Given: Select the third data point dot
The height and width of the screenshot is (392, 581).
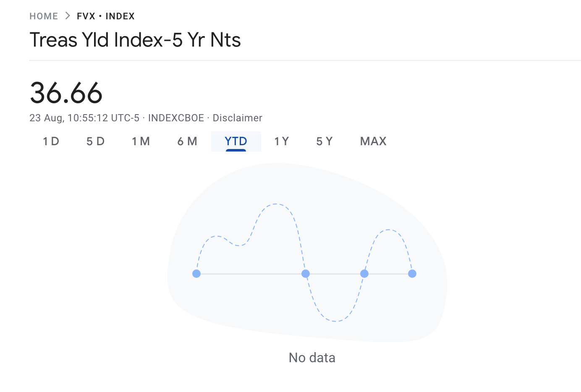Looking at the screenshot, I should (x=364, y=273).
